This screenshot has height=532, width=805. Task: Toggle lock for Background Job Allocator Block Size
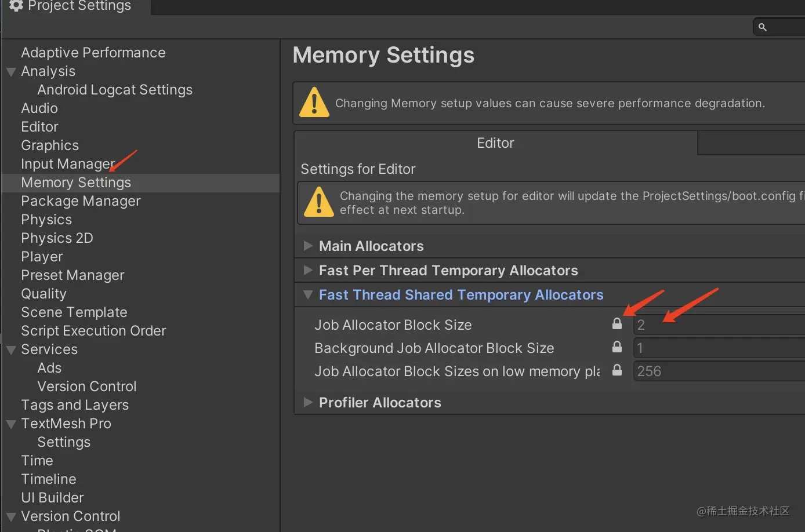(x=617, y=347)
